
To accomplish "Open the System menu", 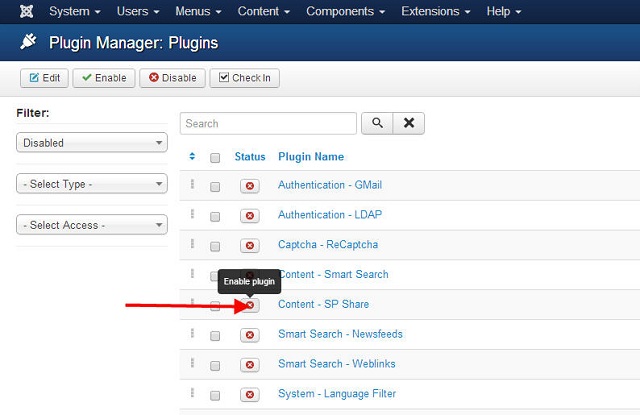I will (x=75, y=11).
